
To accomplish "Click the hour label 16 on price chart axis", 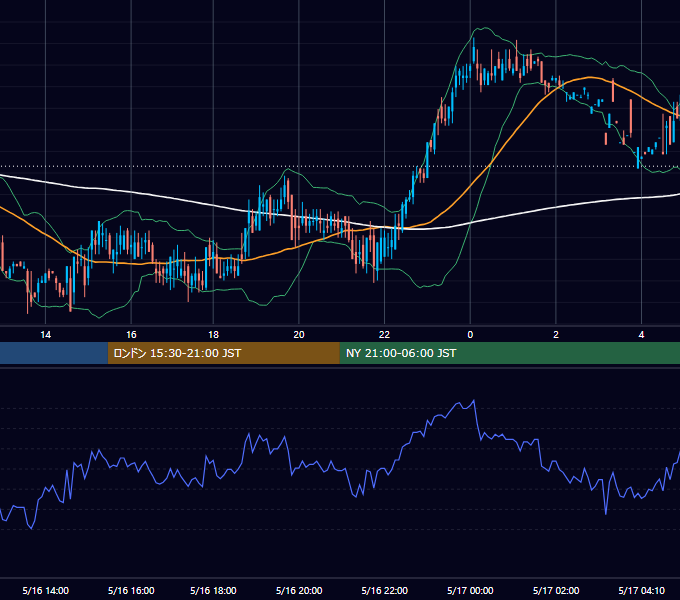I will tap(131, 335).
